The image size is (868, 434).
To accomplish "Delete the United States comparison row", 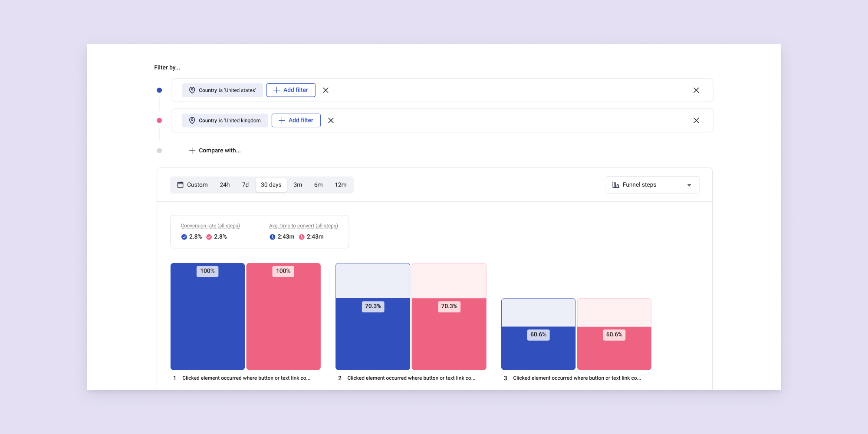I will pyautogui.click(x=696, y=90).
